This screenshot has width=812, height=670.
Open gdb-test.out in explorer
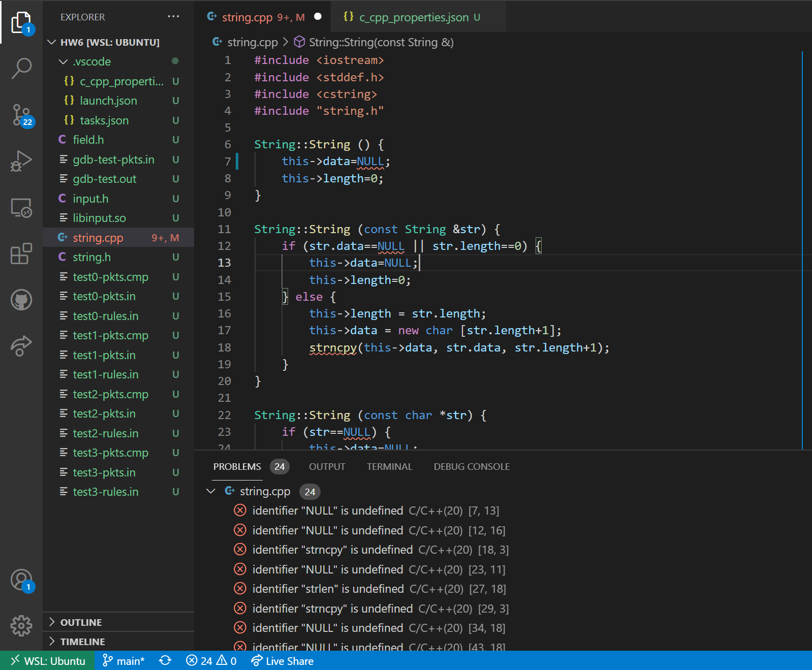tap(118, 179)
